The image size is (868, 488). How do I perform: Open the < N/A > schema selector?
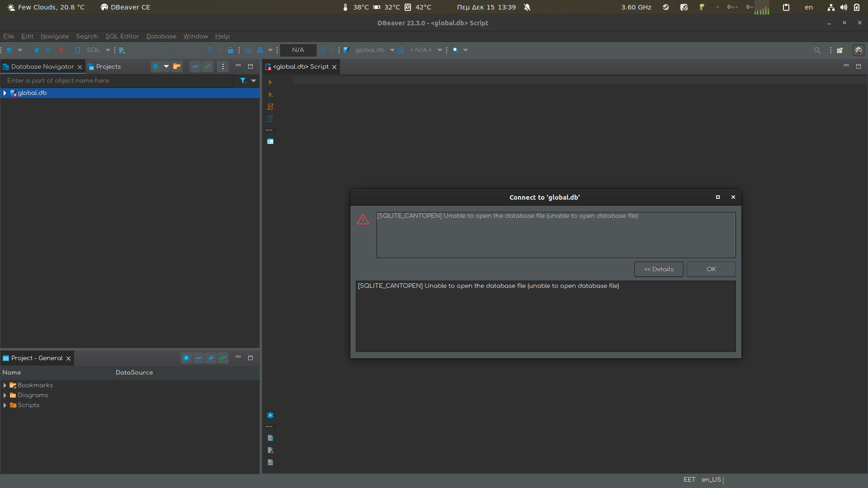[420, 50]
